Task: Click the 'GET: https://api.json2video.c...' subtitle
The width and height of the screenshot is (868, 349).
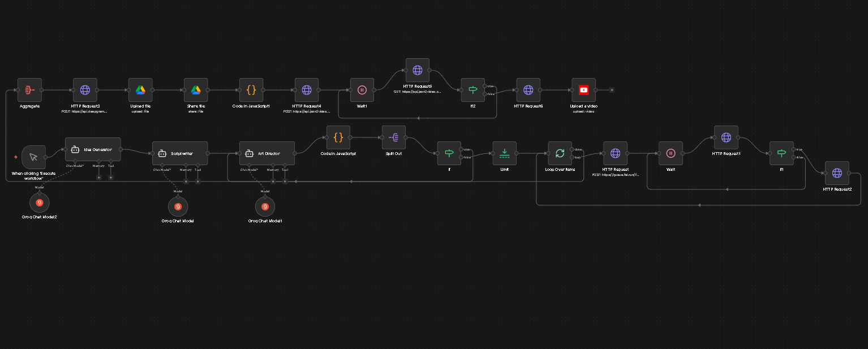Action: 418,92
